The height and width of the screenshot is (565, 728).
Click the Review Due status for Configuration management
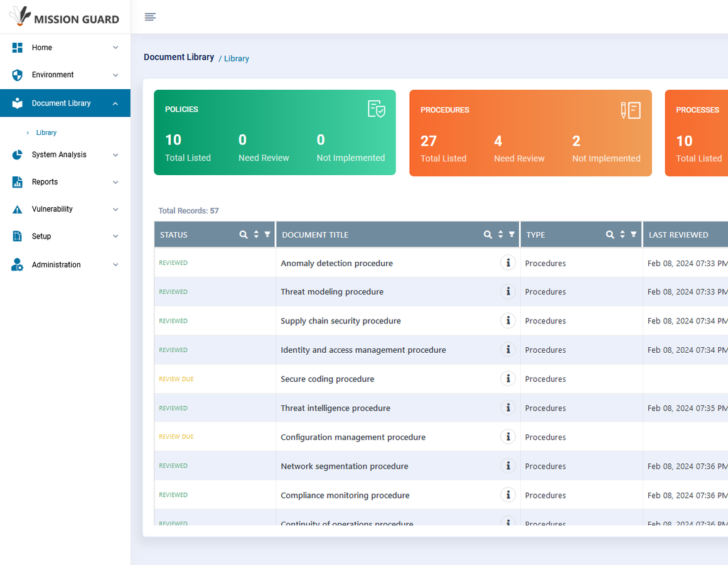(176, 437)
